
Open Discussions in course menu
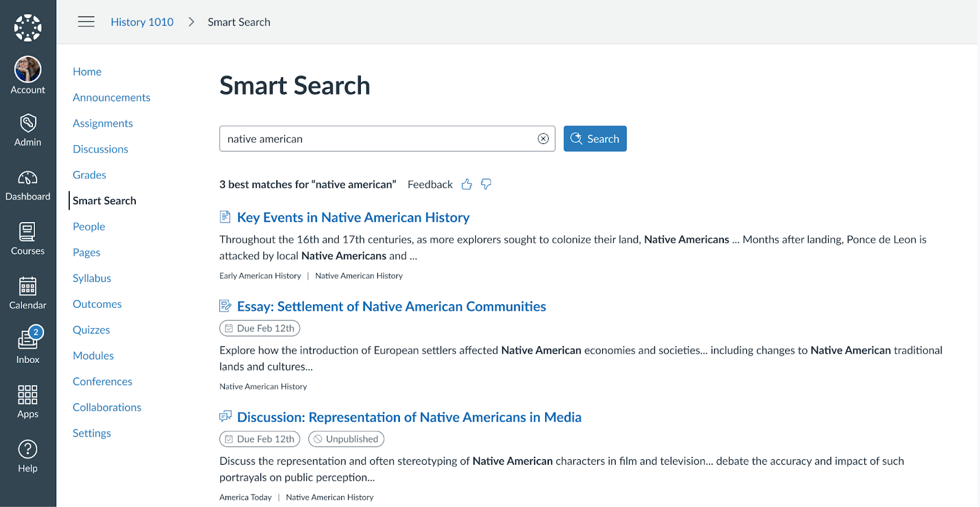point(100,149)
